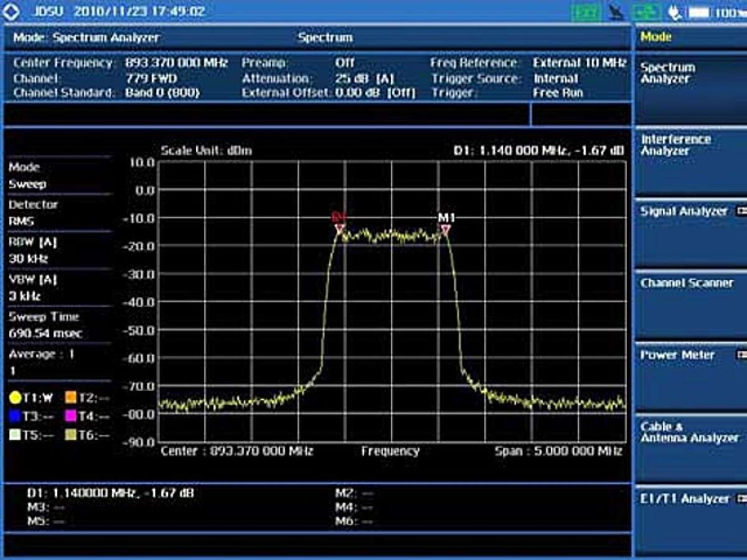Click the Mode Sweep setting
The width and height of the screenshot is (747, 560).
[x=59, y=175]
